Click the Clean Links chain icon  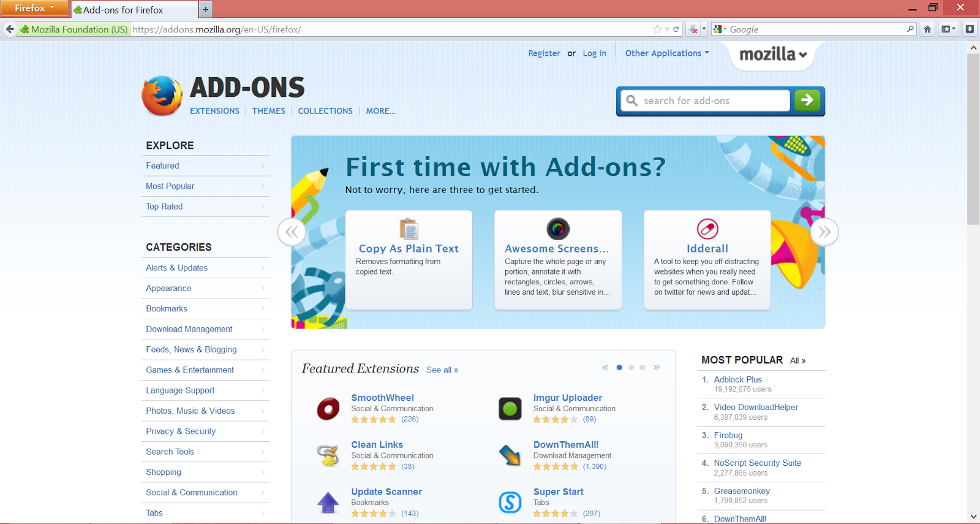(328, 455)
